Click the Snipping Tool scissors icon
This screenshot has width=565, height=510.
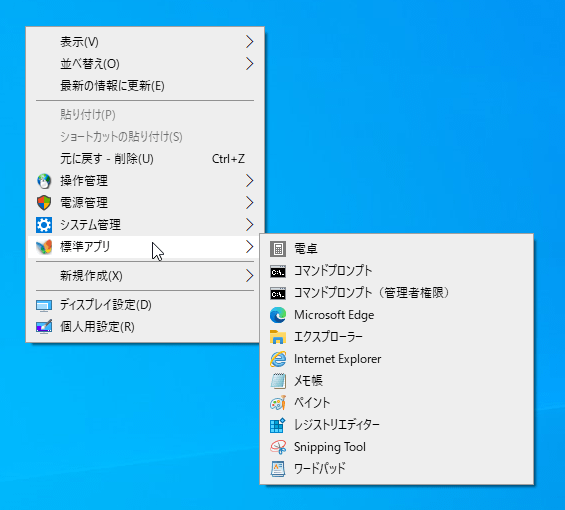tap(278, 447)
